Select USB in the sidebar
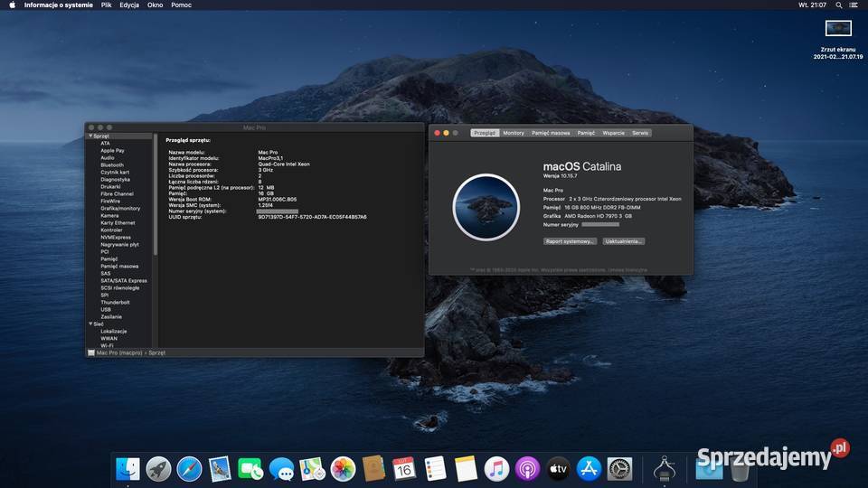 pyautogui.click(x=106, y=310)
